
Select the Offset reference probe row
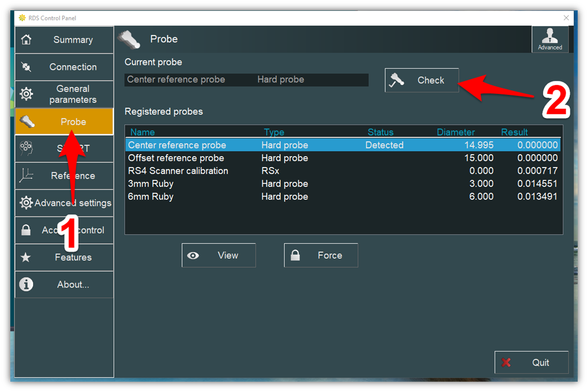point(176,158)
